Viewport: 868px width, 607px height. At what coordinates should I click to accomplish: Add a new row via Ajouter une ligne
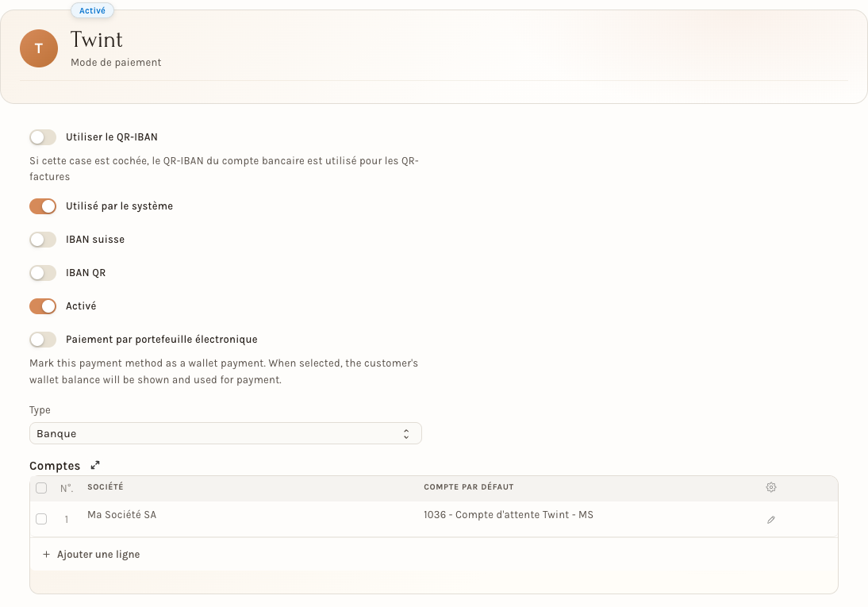pyautogui.click(x=91, y=555)
